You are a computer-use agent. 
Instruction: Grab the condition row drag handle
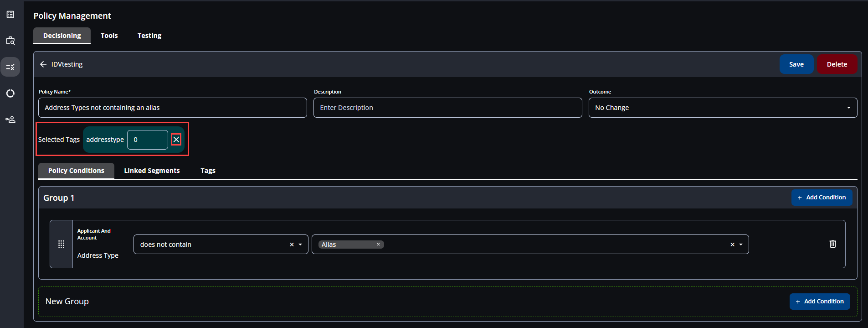click(61, 244)
